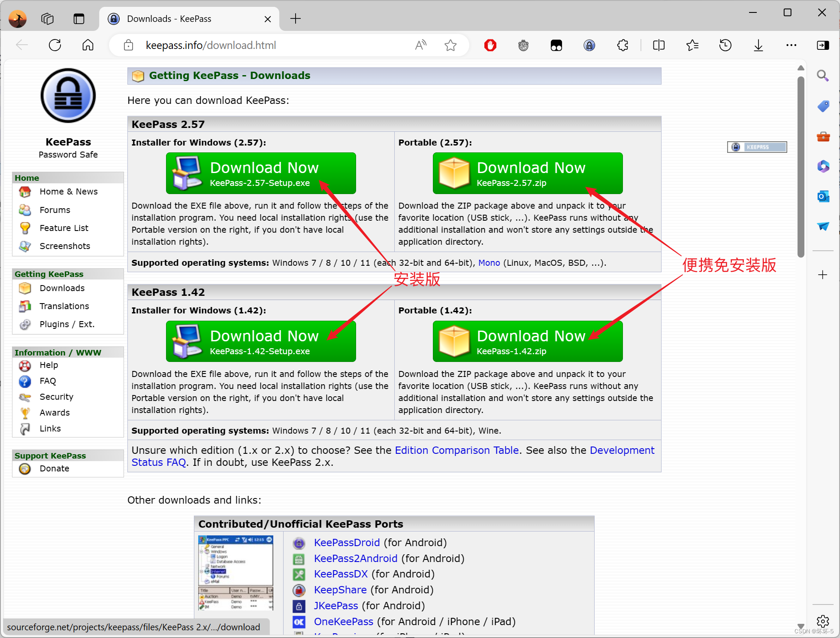Open the sidebar Search magnifier icon

click(x=823, y=76)
